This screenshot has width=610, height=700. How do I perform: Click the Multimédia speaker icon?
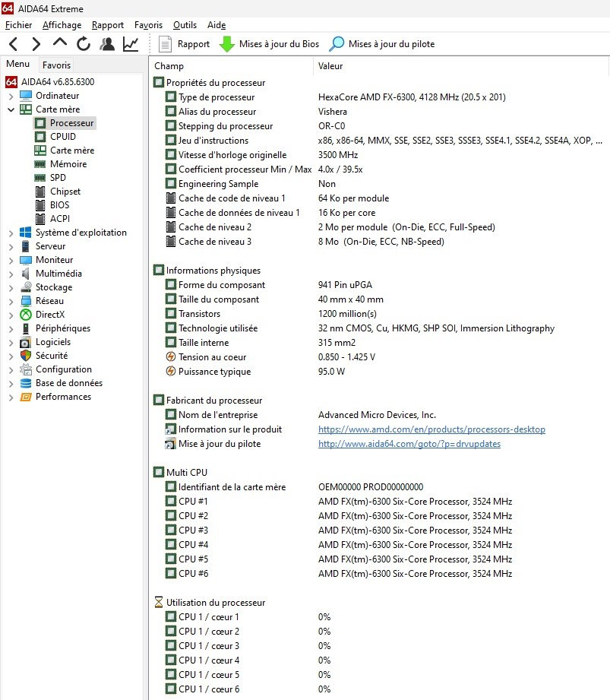click(x=25, y=274)
